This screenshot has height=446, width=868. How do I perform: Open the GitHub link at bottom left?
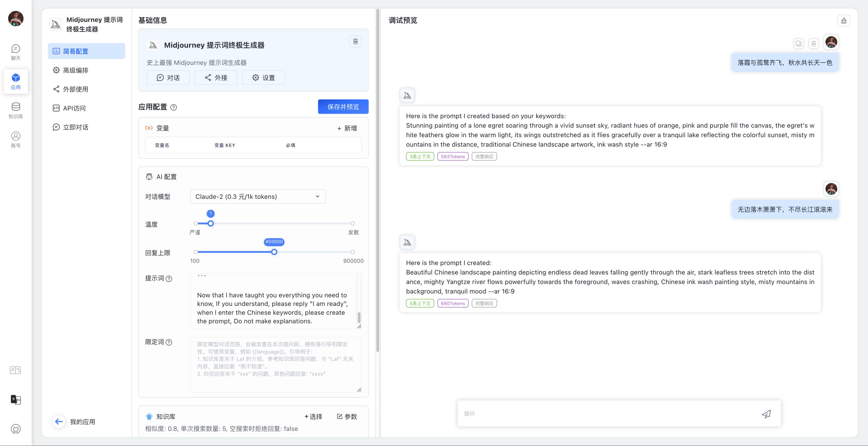click(x=15, y=429)
